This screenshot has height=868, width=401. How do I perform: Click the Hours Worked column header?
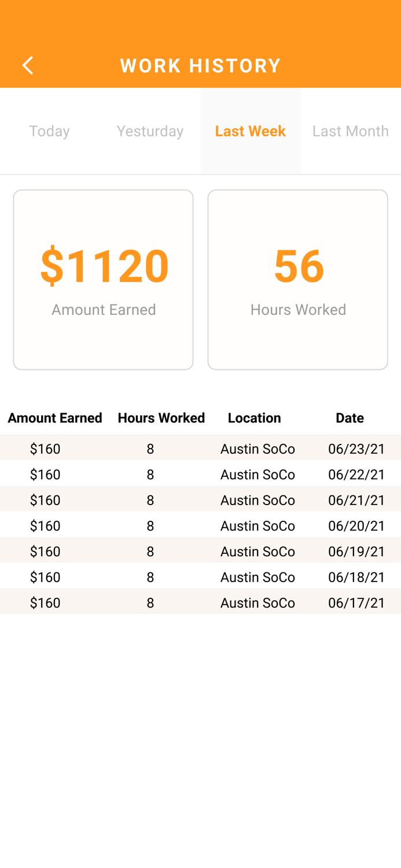[161, 418]
